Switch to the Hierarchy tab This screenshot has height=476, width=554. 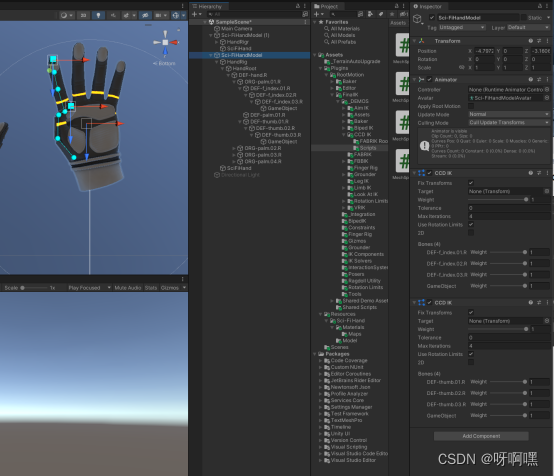pos(210,6)
